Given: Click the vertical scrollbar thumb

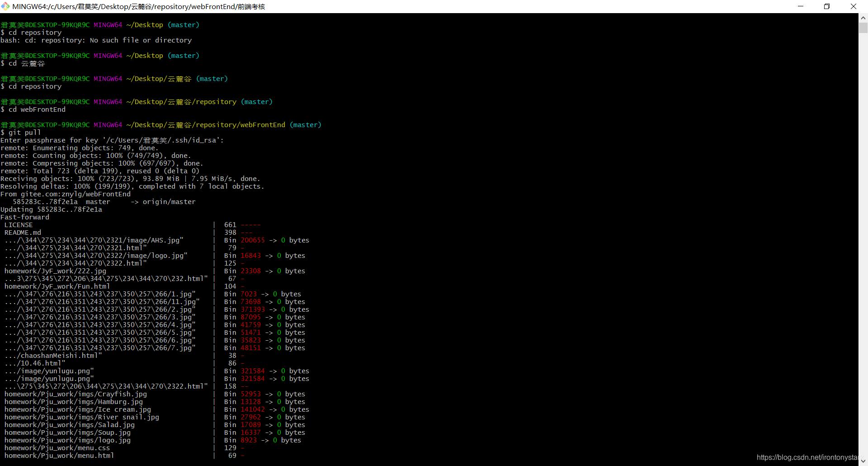Looking at the screenshot, I should click(x=863, y=28).
